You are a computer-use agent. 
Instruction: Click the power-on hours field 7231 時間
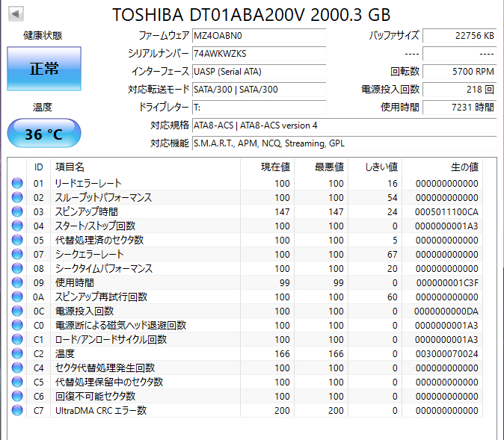coord(460,108)
